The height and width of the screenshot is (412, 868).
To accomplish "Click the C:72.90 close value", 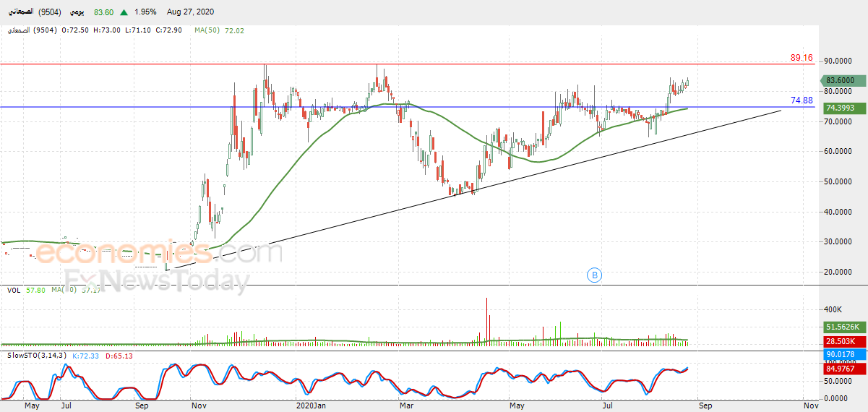I will point(168,30).
